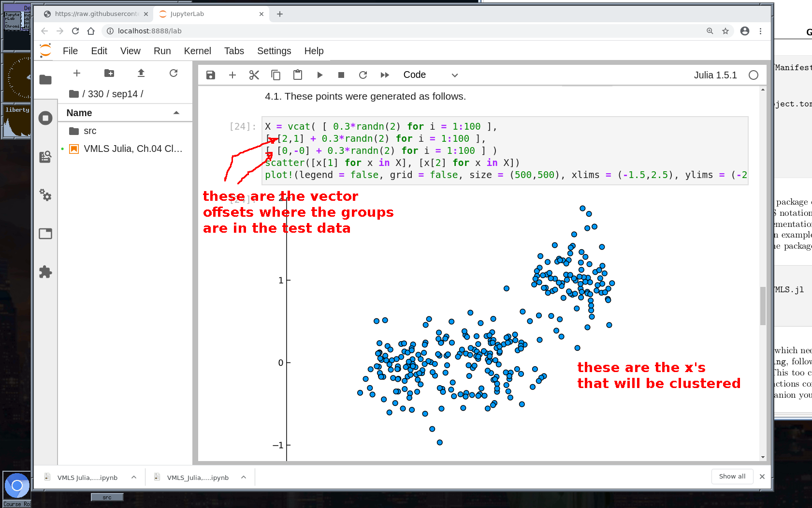Viewport: 812px width, 508px height.
Task: Open the Running Terminals and Kernels sidebar
Action: pos(45,118)
